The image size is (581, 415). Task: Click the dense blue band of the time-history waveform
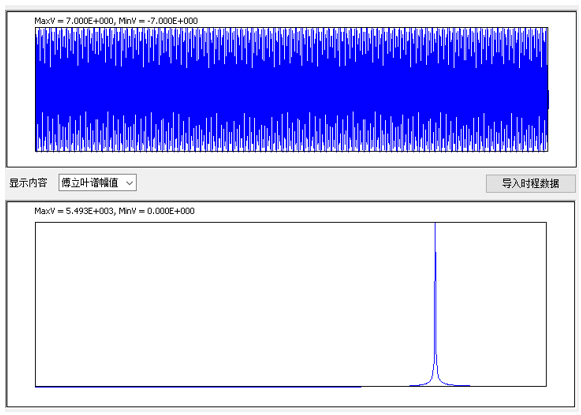coord(292,89)
